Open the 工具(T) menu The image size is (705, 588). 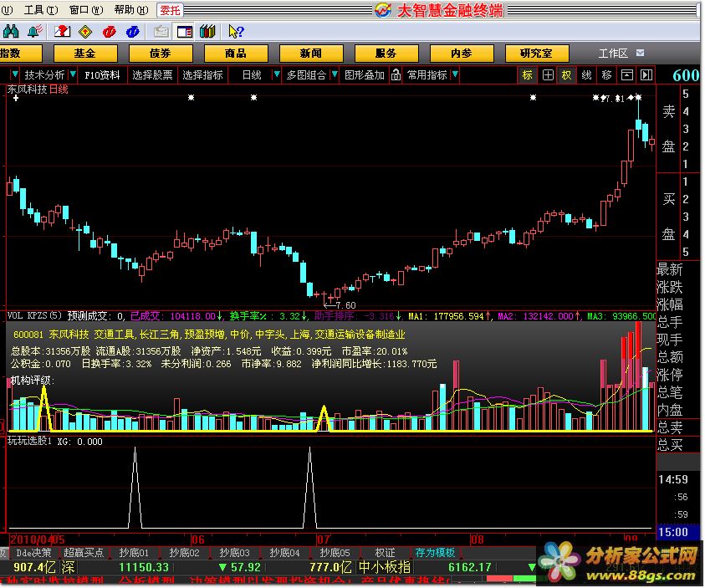(x=41, y=10)
